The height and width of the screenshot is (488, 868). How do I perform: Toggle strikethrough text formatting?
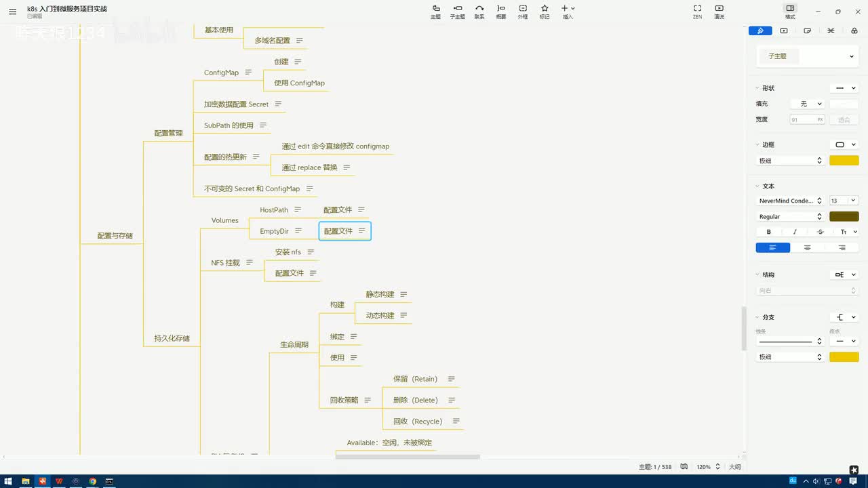[x=820, y=232]
